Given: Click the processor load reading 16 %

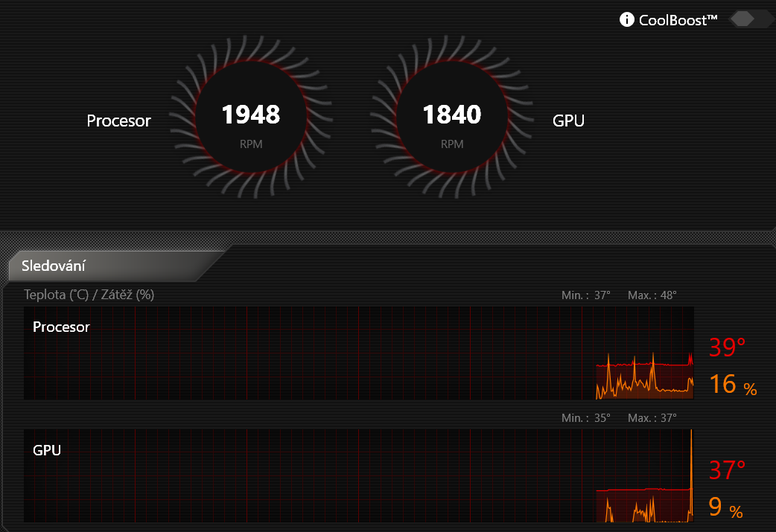Looking at the screenshot, I should tap(733, 384).
